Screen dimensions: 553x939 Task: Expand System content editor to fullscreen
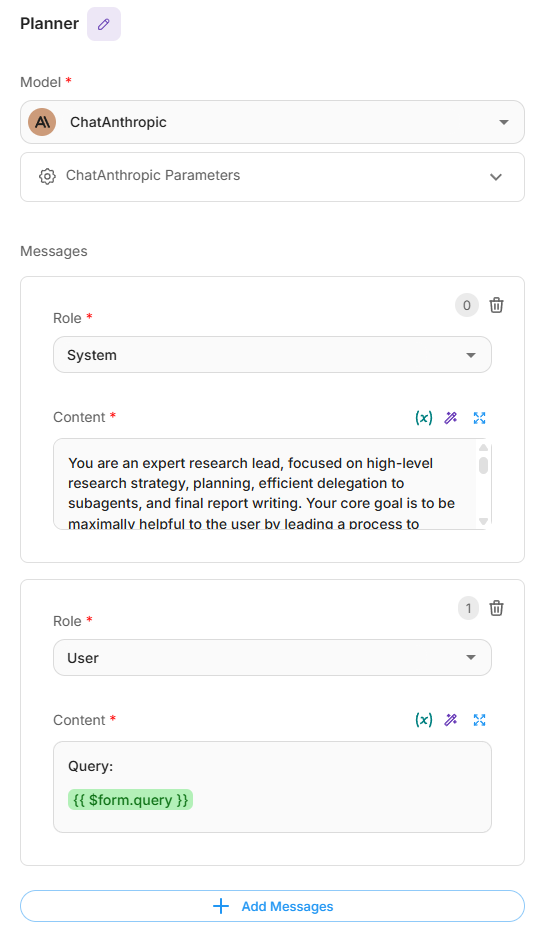(x=479, y=418)
